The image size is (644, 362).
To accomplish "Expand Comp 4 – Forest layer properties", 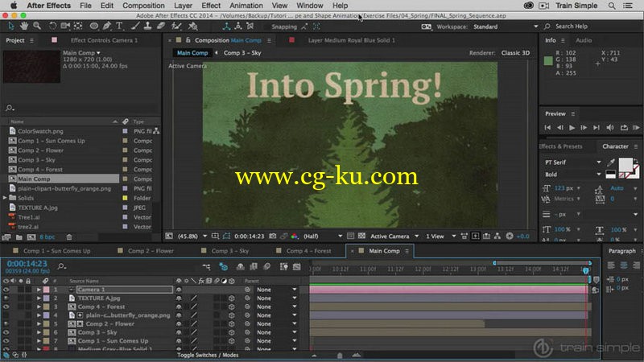I will pyautogui.click(x=39, y=306).
